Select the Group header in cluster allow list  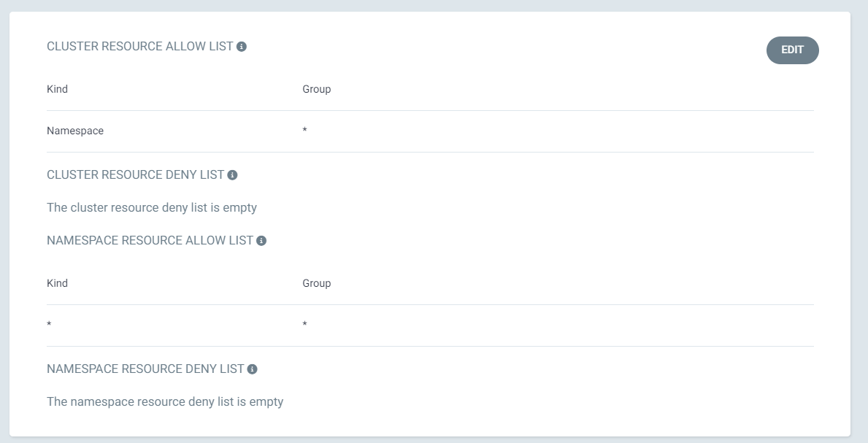tap(316, 89)
